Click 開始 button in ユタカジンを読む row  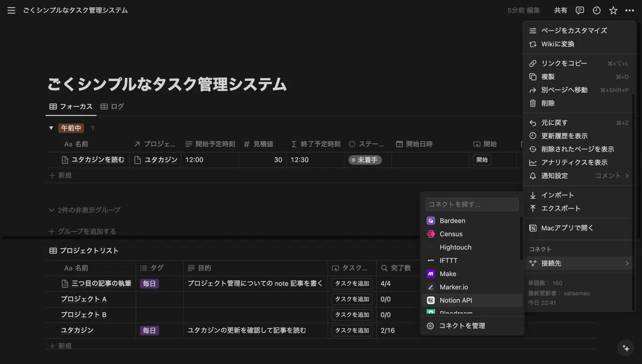tap(482, 160)
